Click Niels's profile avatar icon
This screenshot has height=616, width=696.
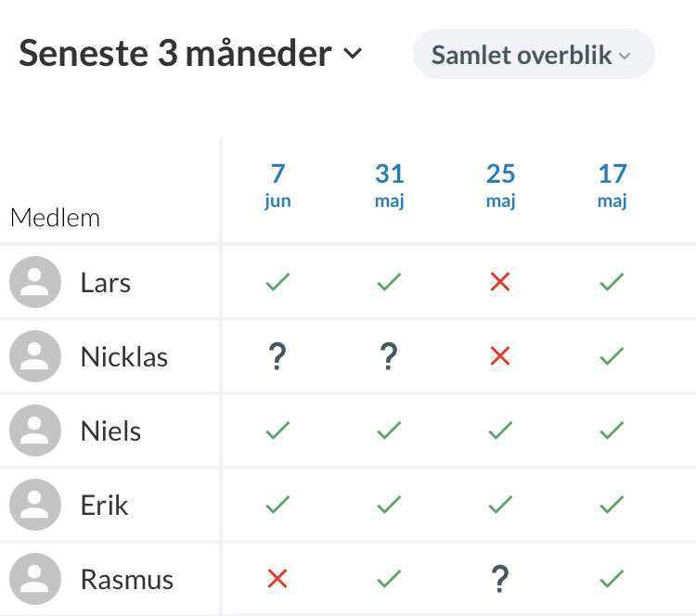[x=35, y=430]
